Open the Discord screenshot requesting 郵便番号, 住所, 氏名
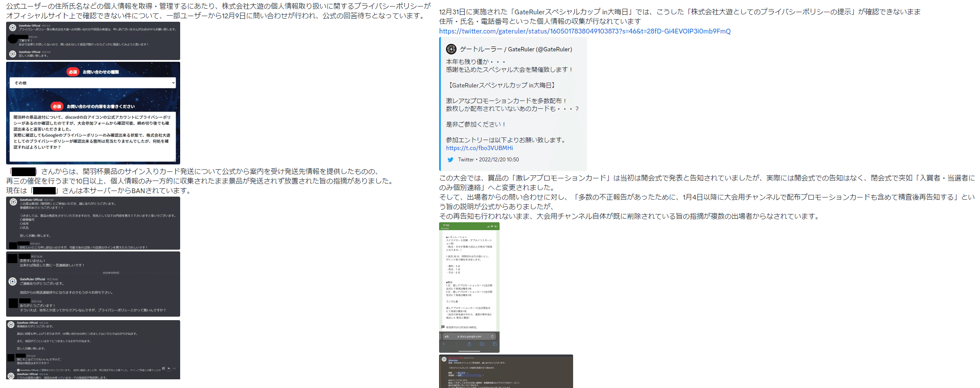This screenshot has width=980, height=388. pos(93,223)
